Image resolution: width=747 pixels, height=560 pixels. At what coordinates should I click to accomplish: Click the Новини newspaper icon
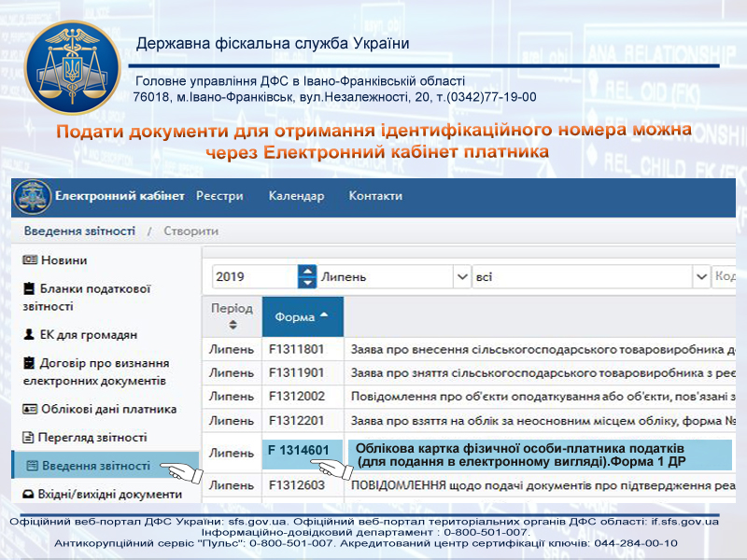tap(30, 260)
